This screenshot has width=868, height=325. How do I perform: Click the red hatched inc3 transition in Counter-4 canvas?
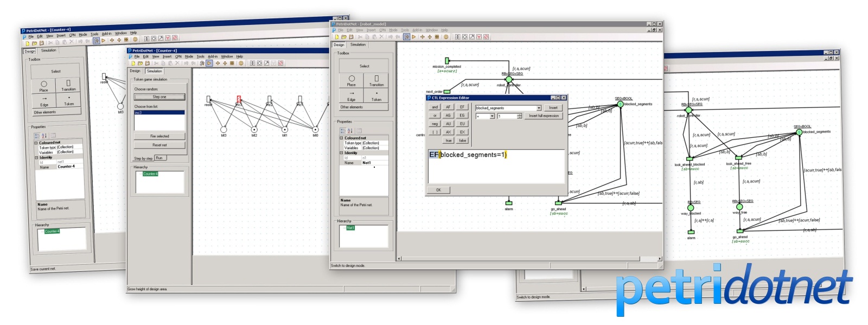click(239, 99)
